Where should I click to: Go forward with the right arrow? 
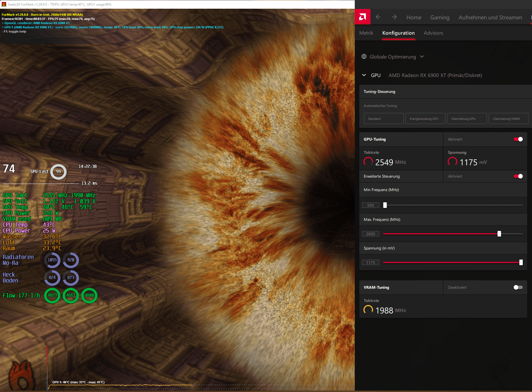(x=394, y=17)
